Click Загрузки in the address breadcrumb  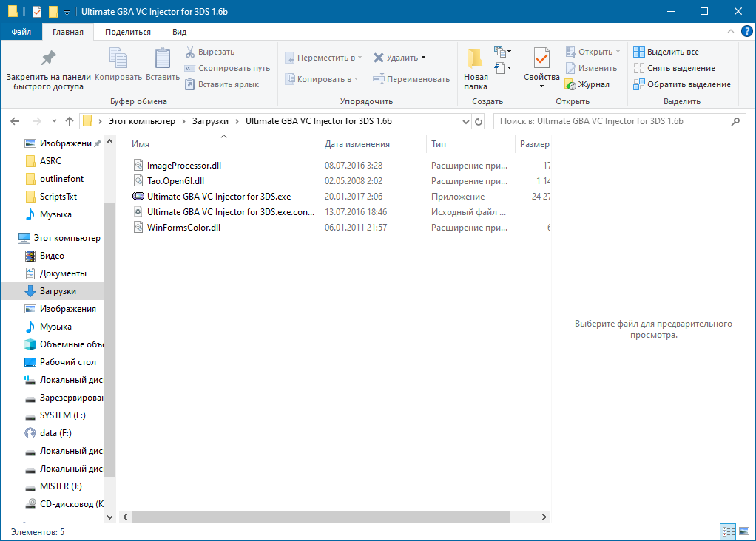[x=210, y=121]
